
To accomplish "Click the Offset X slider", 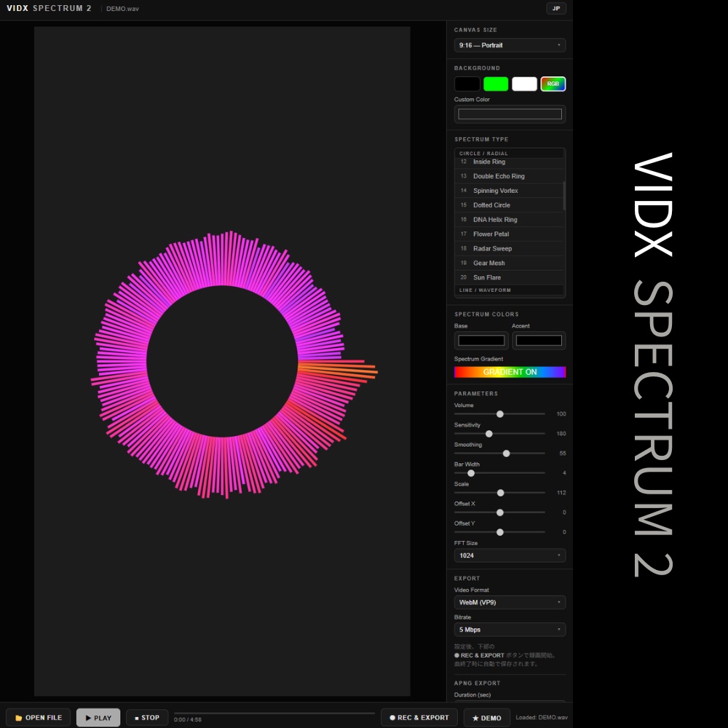I will coord(499,513).
